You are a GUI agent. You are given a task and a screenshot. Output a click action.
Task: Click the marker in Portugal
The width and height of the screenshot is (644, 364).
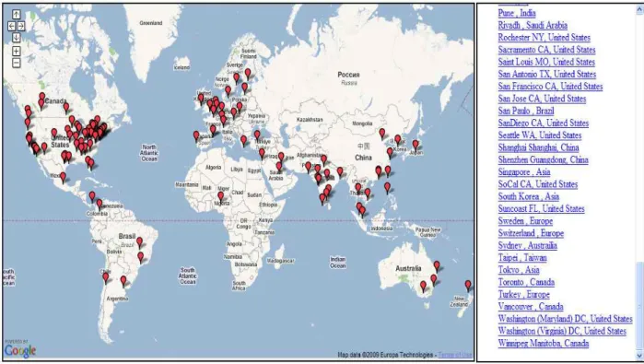196,136
